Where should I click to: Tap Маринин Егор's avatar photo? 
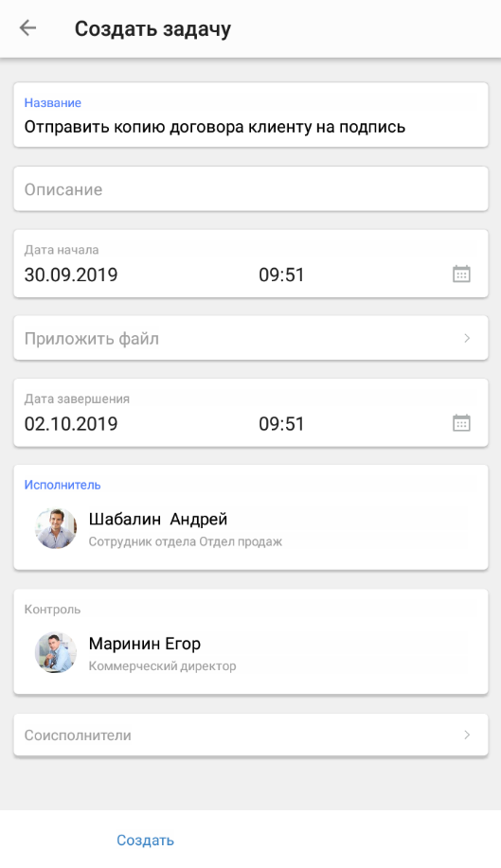[x=56, y=653]
